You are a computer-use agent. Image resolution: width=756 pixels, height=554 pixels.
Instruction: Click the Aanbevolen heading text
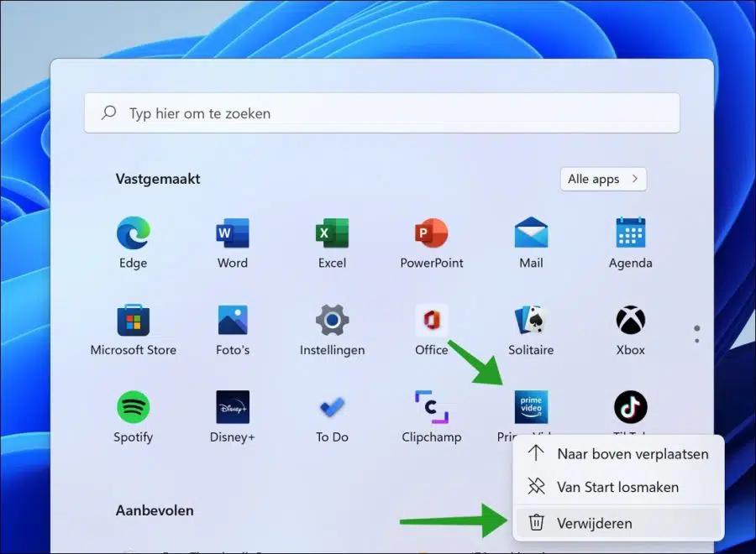pos(155,510)
